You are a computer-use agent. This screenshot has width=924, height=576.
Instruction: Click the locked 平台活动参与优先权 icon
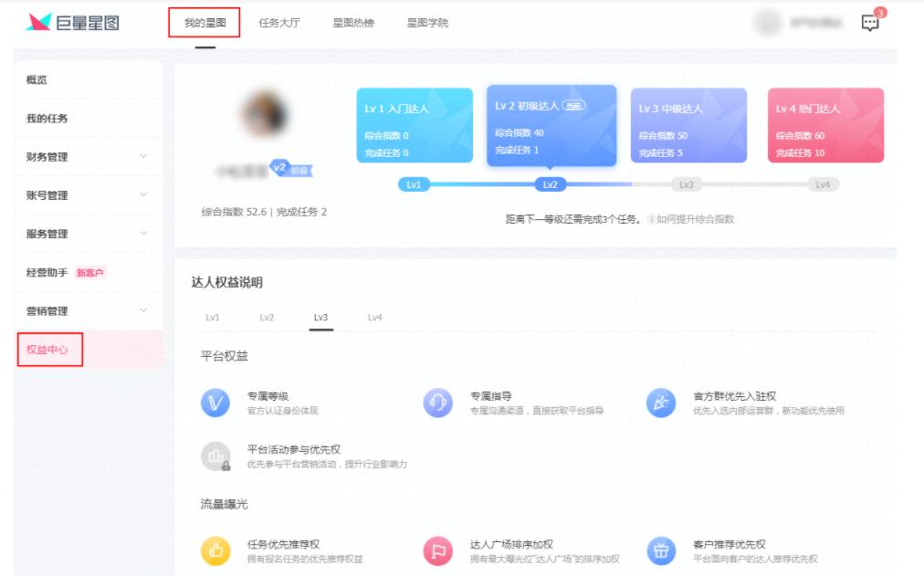215,456
